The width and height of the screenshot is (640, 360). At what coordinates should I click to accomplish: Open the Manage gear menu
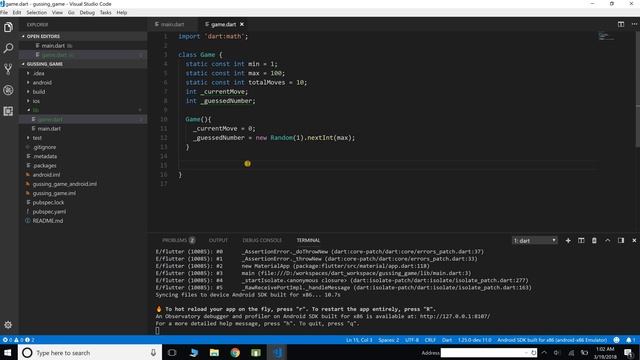point(8,325)
